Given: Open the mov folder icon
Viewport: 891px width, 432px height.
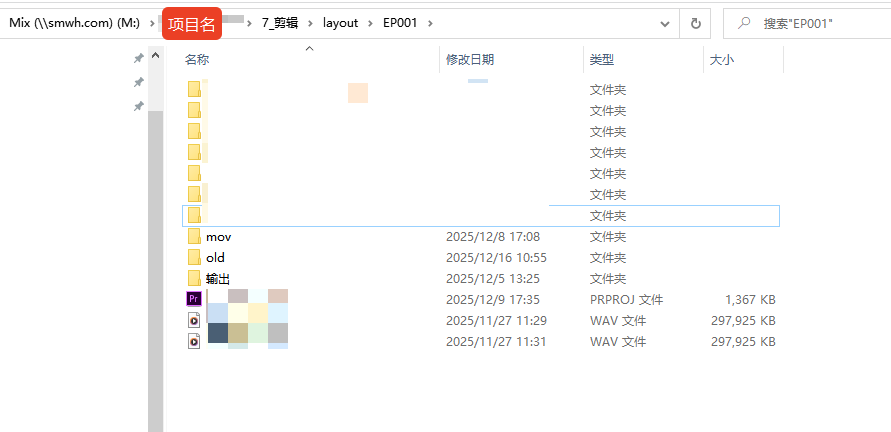Looking at the screenshot, I should (x=194, y=236).
